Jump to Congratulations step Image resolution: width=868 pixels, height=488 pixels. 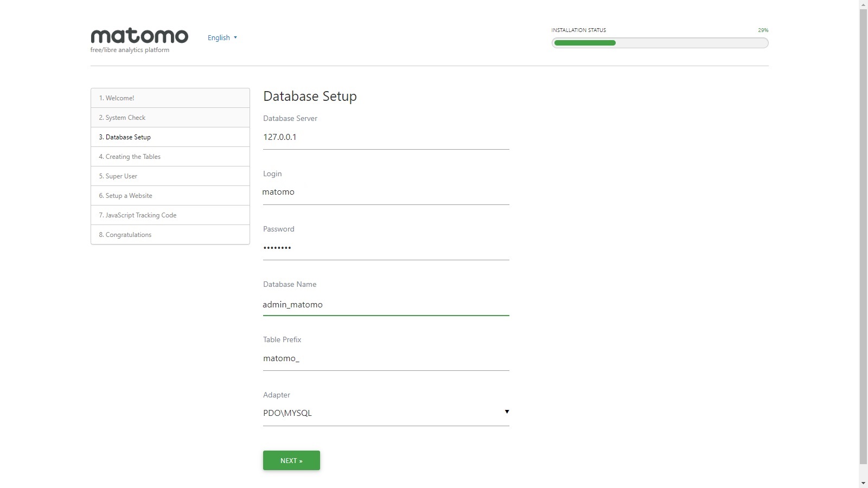[170, 235]
